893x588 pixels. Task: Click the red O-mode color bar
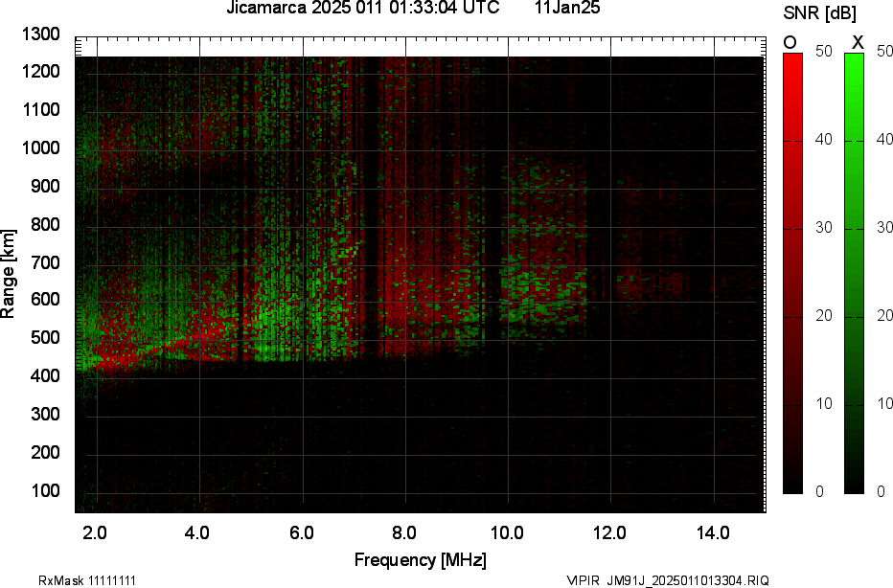tap(792, 273)
